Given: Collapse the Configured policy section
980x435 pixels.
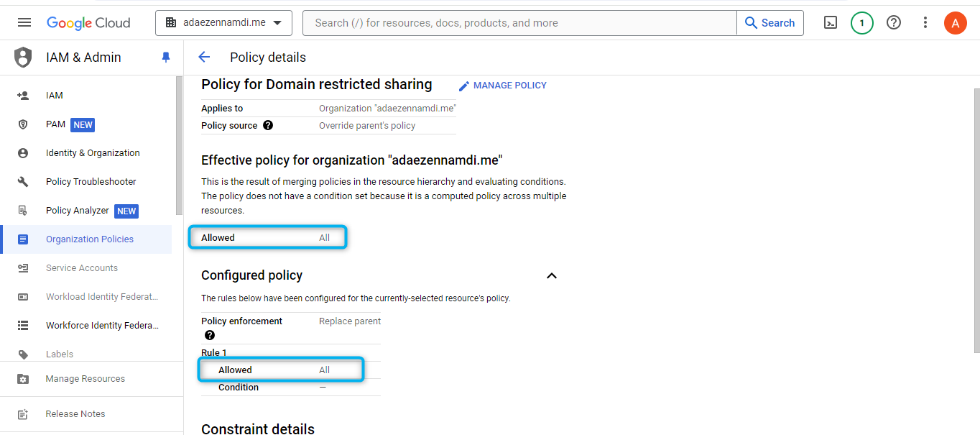Looking at the screenshot, I should tap(552, 275).
